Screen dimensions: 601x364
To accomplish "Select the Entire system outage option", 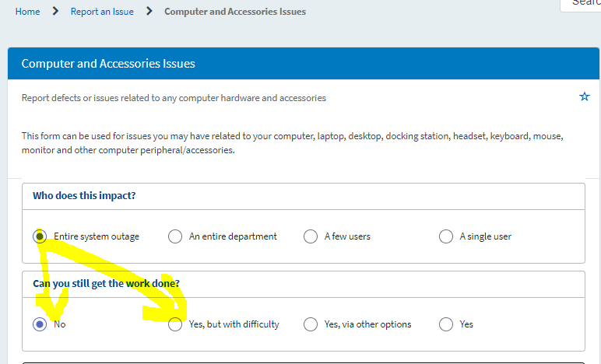I will (40, 236).
